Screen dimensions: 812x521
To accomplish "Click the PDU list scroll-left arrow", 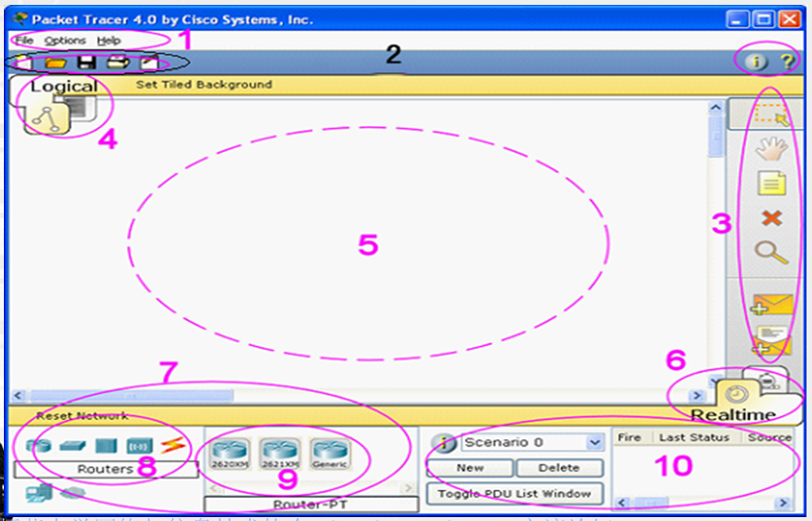I will click(x=623, y=503).
